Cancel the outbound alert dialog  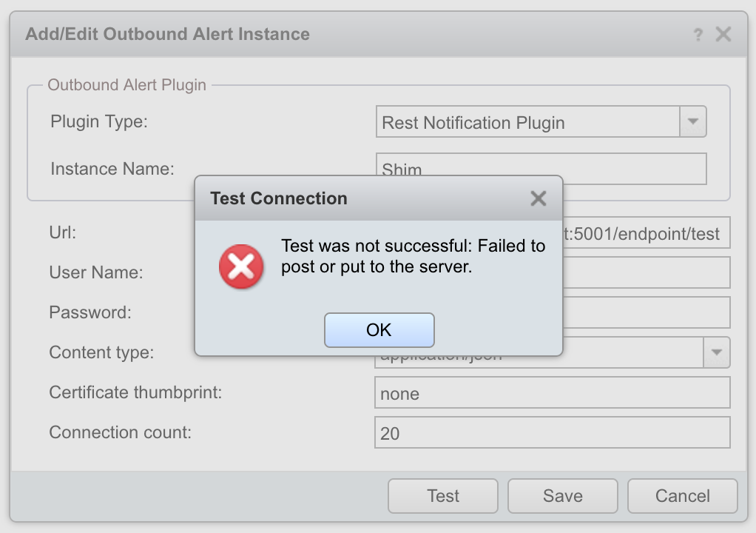(x=682, y=496)
